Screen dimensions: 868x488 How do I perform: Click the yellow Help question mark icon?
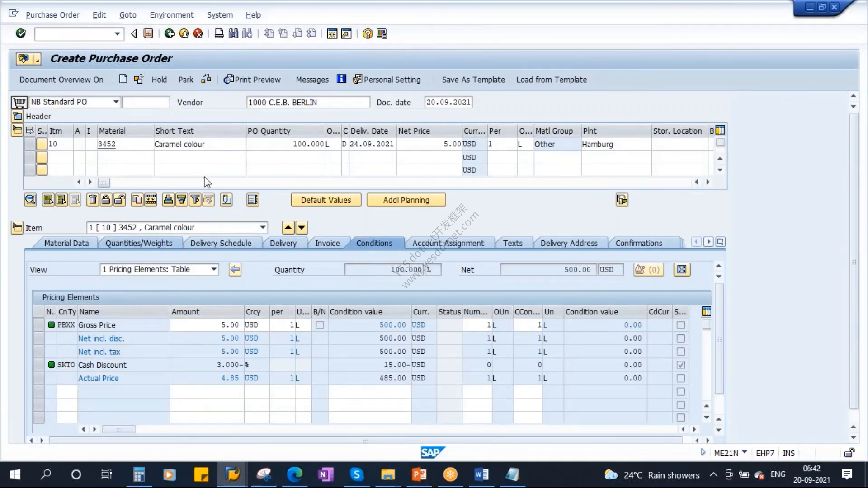[368, 34]
